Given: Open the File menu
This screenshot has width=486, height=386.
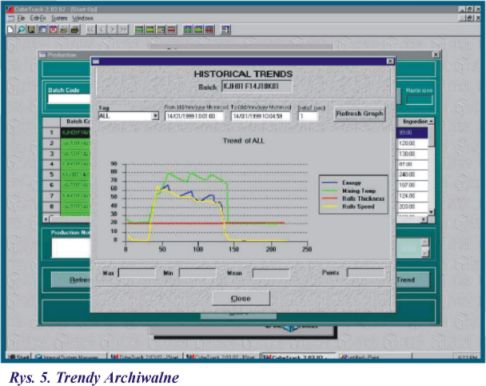Looking at the screenshot, I should (x=21, y=18).
